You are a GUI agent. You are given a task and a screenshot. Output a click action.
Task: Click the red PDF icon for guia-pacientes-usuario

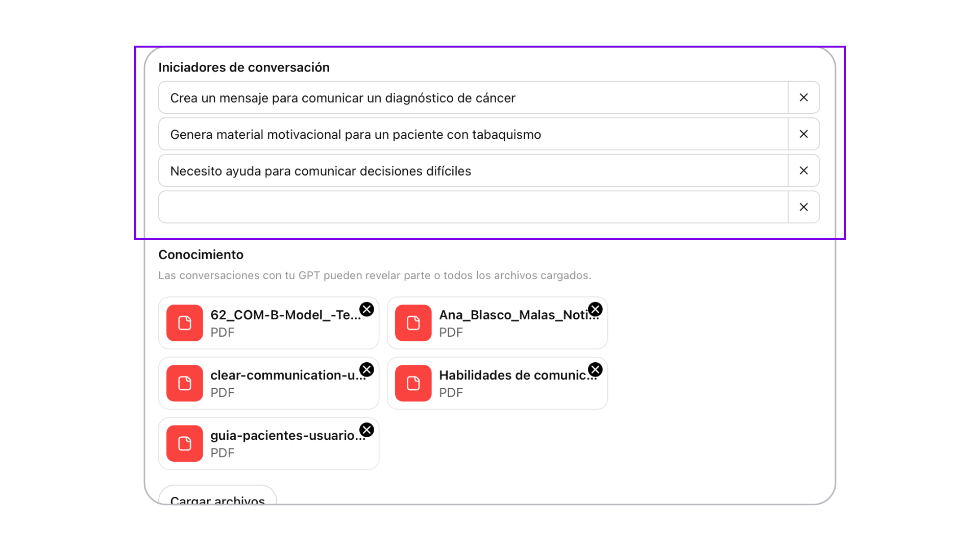[x=185, y=443]
